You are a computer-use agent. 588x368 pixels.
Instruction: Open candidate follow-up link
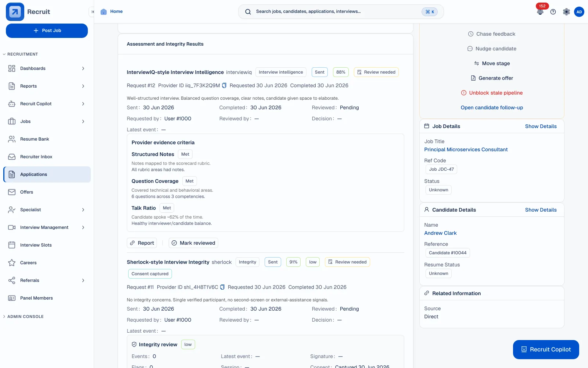click(x=492, y=107)
